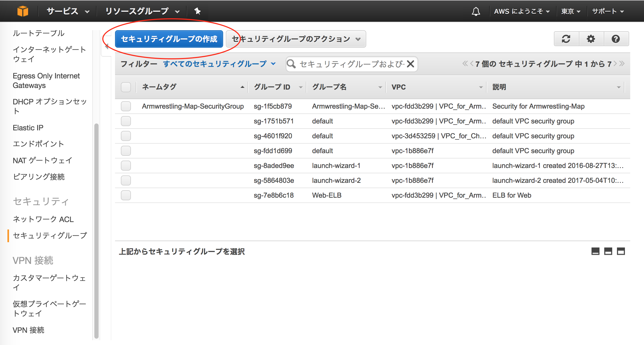Screen dimensions: 644x345
Task: Open the help question mark icon
Action: (616, 39)
